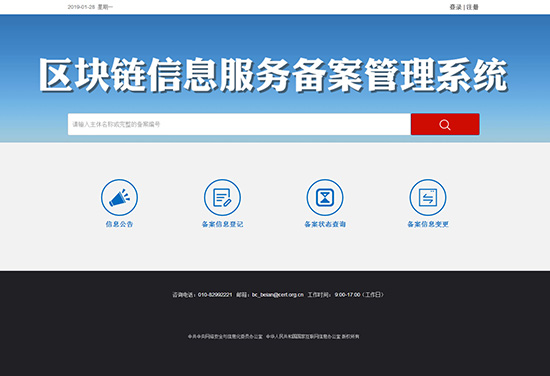Open the 备案信息变更 text link
550x376 pixels.
(x=428, y=224)
